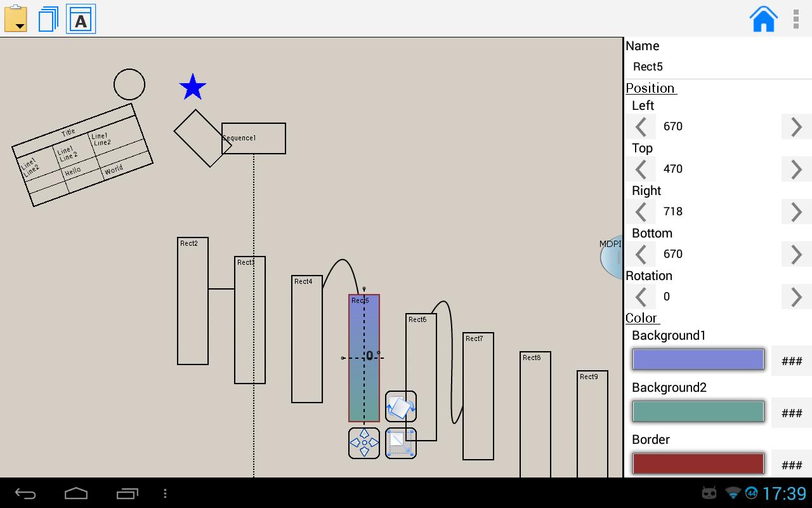
Task: Open the ### button next to Background2
Action: [x=792, y=413]
